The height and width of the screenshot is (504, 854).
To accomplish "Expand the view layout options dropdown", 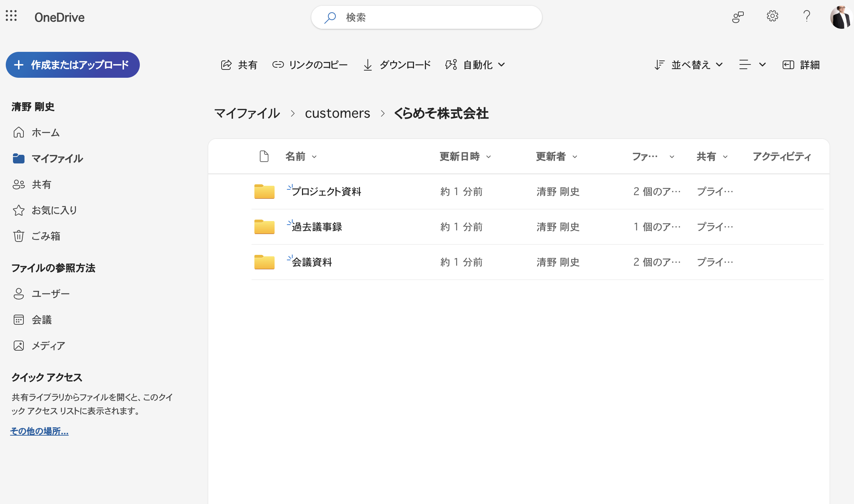I will pyautogui.click(x=752, y=65).
